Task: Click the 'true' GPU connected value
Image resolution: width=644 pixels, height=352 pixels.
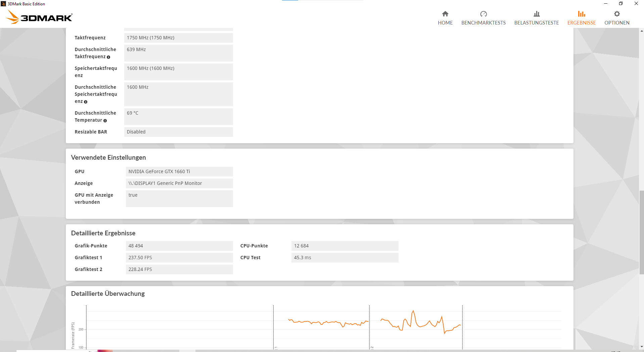Action: click(x=179, y=199)
